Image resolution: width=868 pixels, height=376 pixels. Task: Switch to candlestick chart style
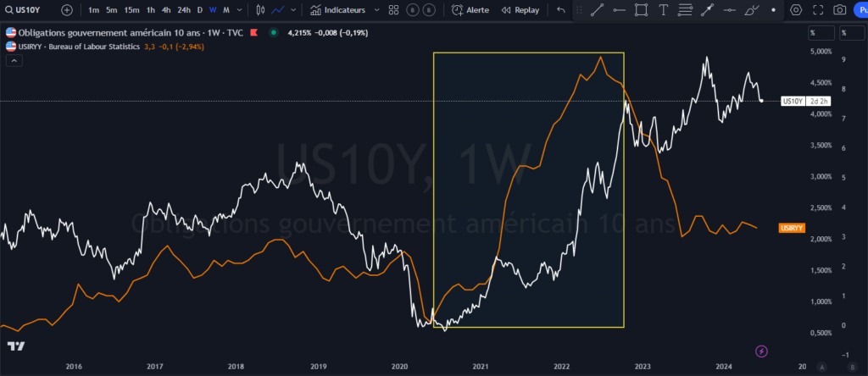[x=262, y=10]
